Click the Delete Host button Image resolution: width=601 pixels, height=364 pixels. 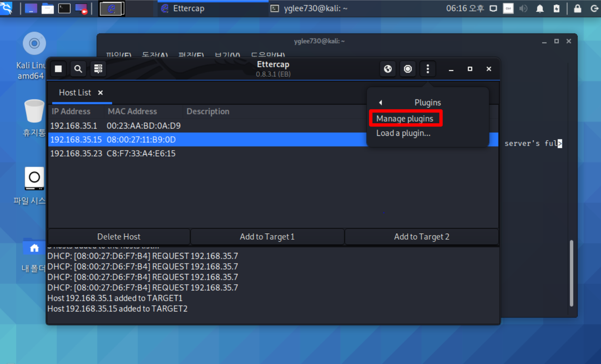coord(119,237)
